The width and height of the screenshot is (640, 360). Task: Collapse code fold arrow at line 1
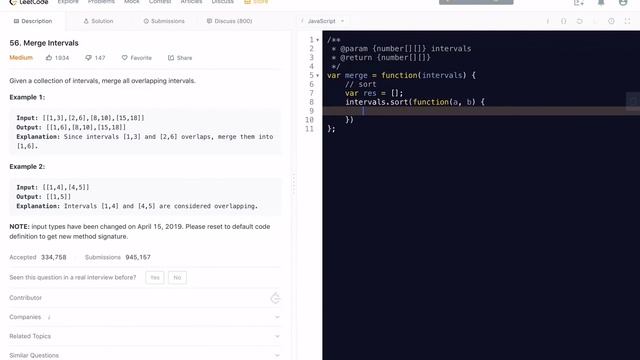[318, 40]
